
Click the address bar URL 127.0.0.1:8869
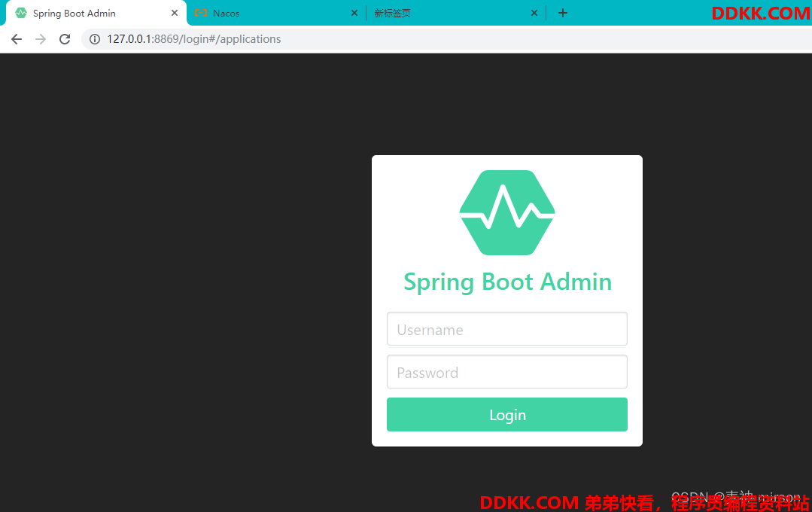coord(193,39)
